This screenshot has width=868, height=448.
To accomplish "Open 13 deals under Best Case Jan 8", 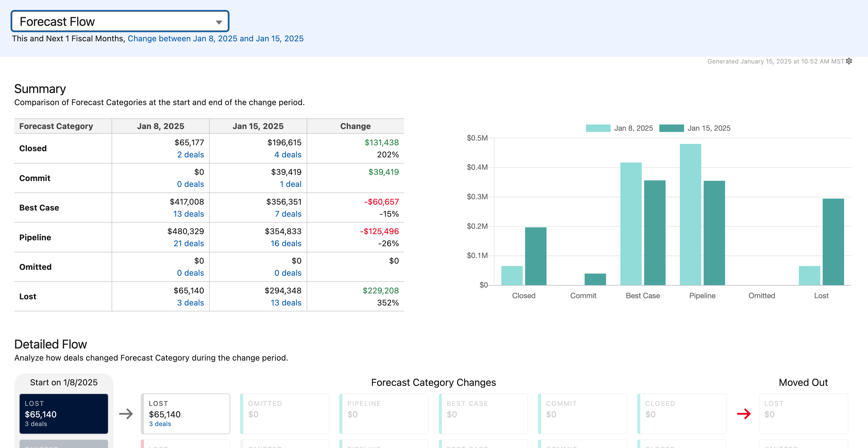I will tap(188, 214).
